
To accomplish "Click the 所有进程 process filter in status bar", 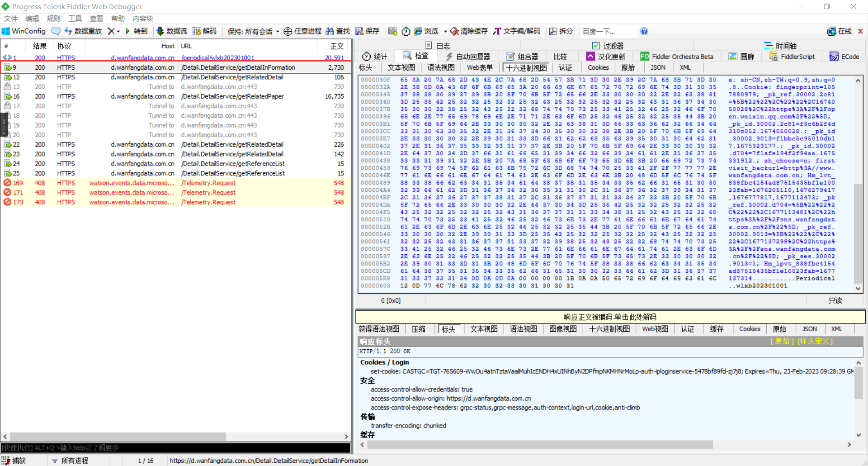I will click(70, 461).
